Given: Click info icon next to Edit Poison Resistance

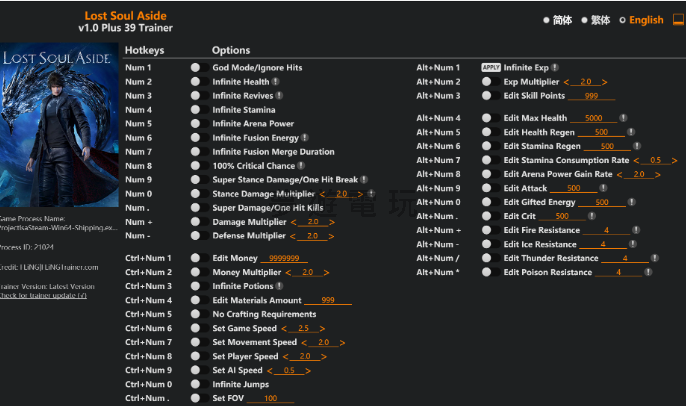Looking at the screenshot, I should pyautogui.click(x=648, y=272).
